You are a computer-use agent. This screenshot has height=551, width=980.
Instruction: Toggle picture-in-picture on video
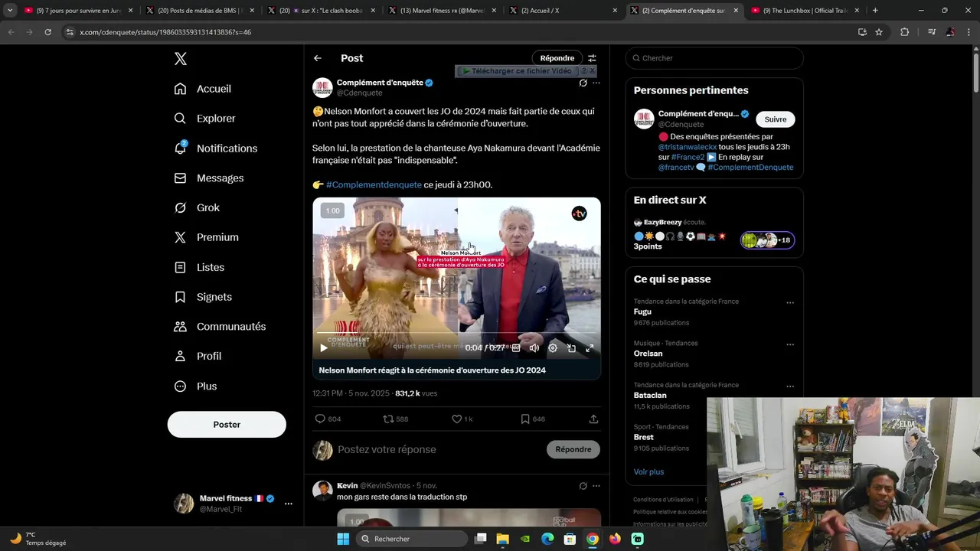[571, 348]
